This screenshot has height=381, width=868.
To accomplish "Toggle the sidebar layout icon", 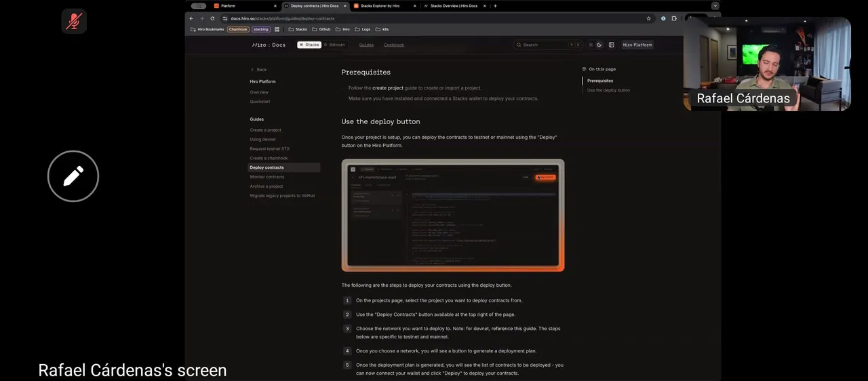I will 612,45.
